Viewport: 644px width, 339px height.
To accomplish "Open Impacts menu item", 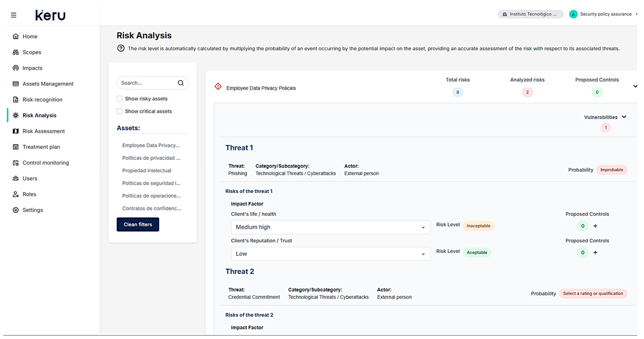I will coord(32,68).
